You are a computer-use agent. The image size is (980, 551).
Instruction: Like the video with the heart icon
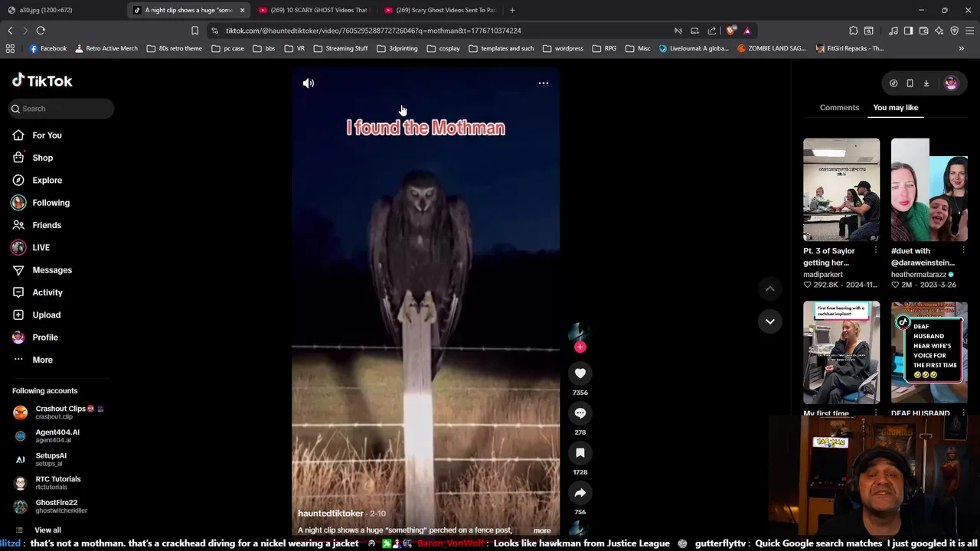580,373
